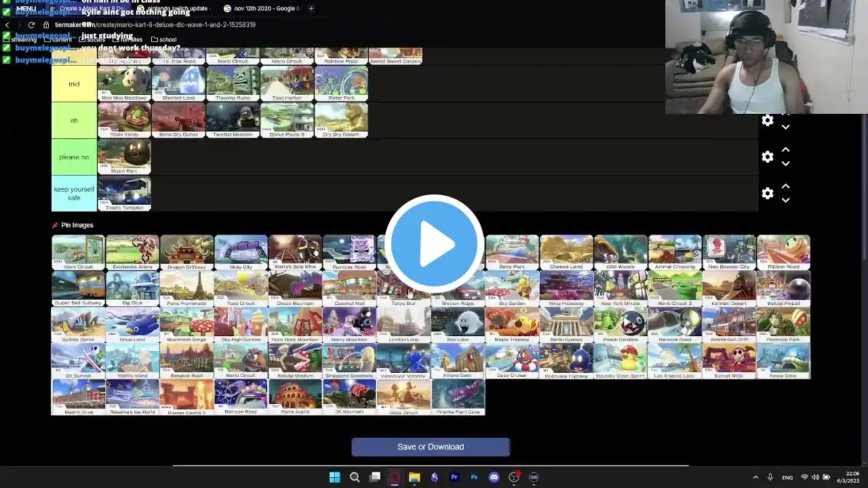Click the Pin Images link

coord(73,225)
